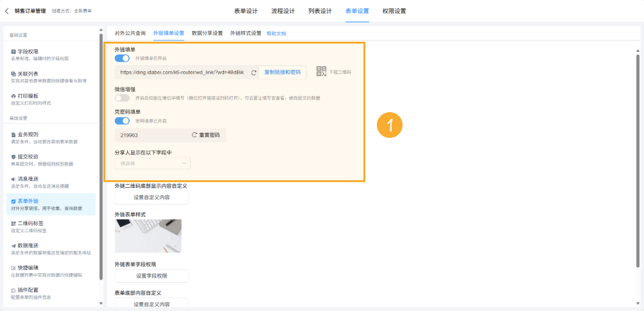
Task: Switch to the 列表设计 tab
Action: click(320, 11)
